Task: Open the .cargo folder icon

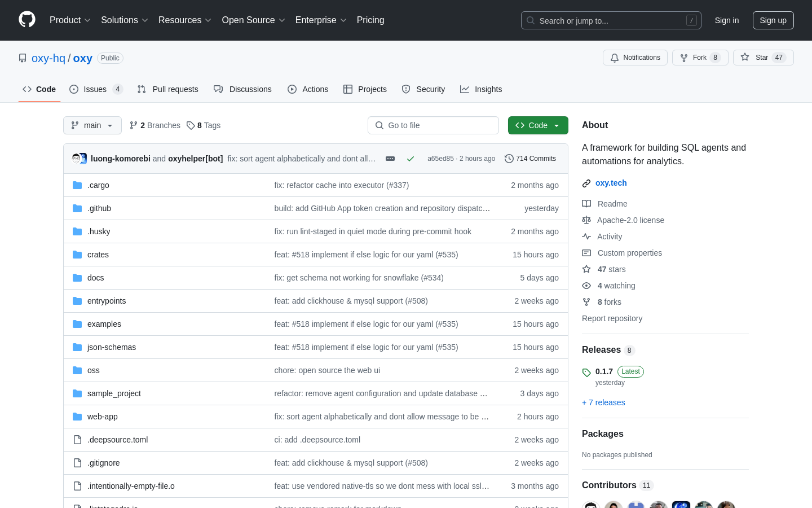Action: pos(77,185)
